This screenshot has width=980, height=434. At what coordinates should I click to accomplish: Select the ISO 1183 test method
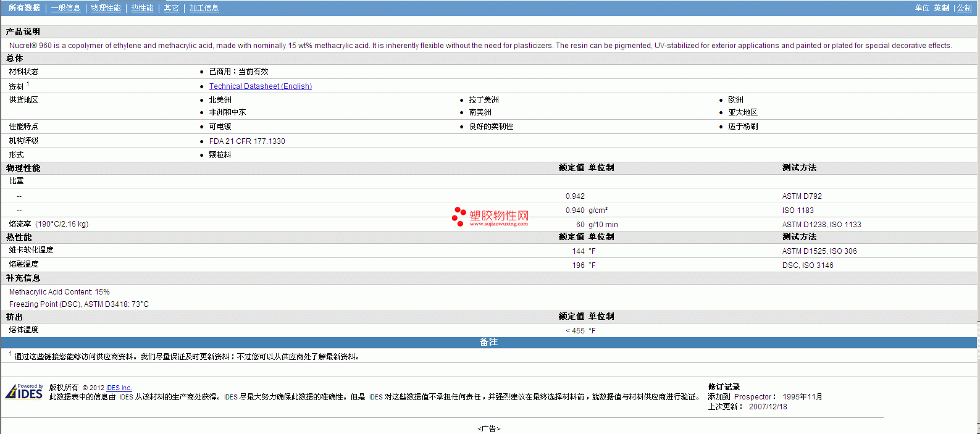pyautogui.click(x=798, y=211)
